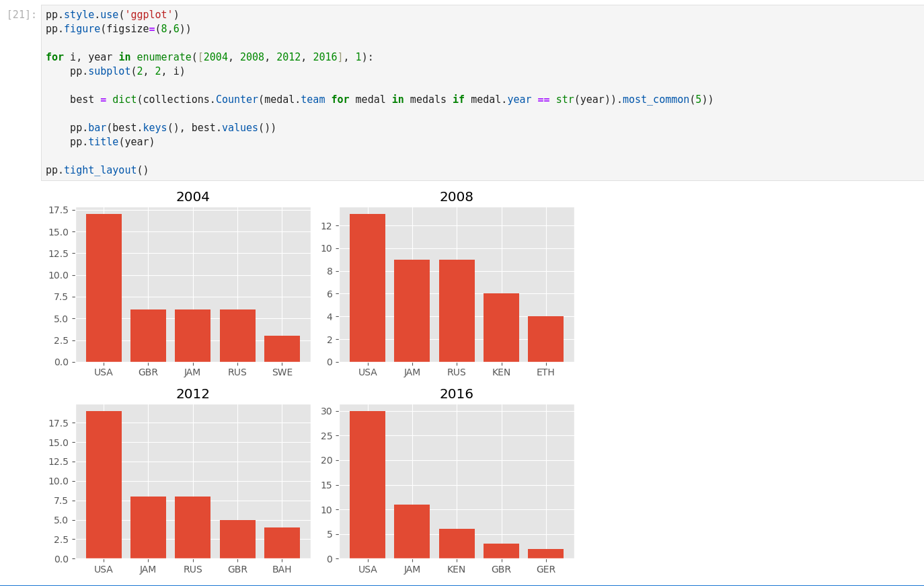Click the SWE bar in the 2004 chart

(x=282, y=349)
